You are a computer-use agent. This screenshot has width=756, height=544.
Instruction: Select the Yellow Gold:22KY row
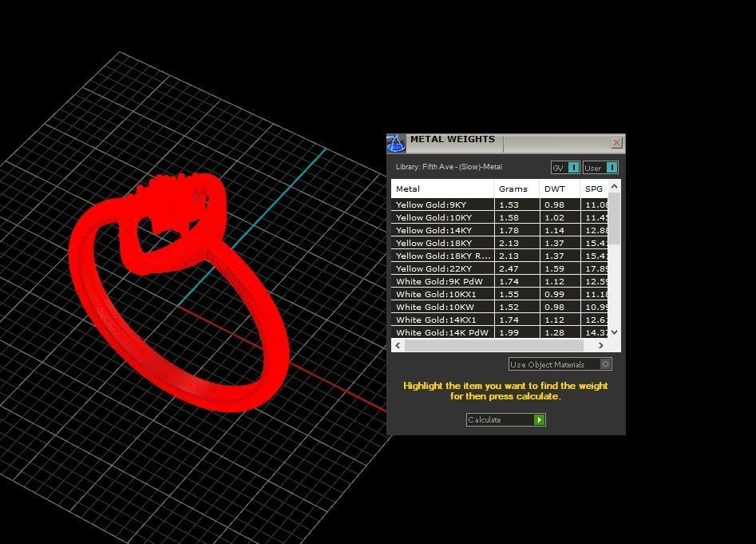pyautogui.click(x=500, y=268)
